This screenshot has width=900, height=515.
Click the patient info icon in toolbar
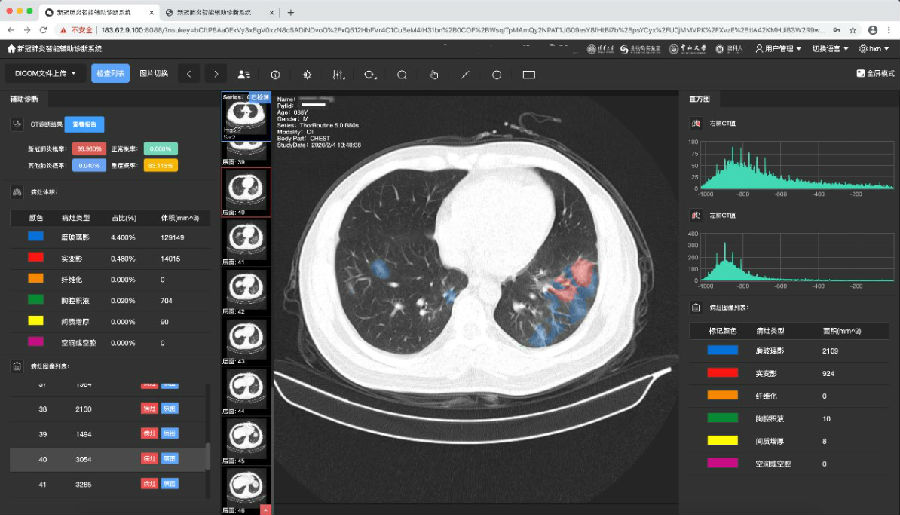(243, 74)
